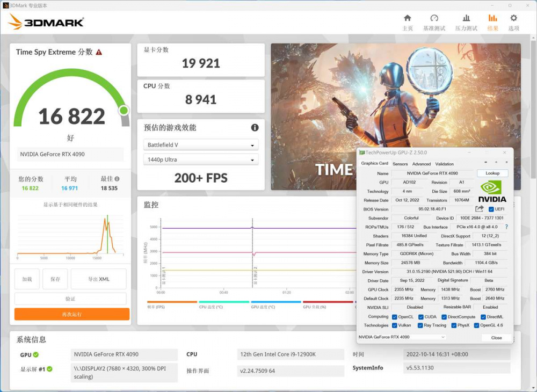Open the 1440p Ultra resolution dropdown
Screen dimensions: 537x392
(201, 159)
